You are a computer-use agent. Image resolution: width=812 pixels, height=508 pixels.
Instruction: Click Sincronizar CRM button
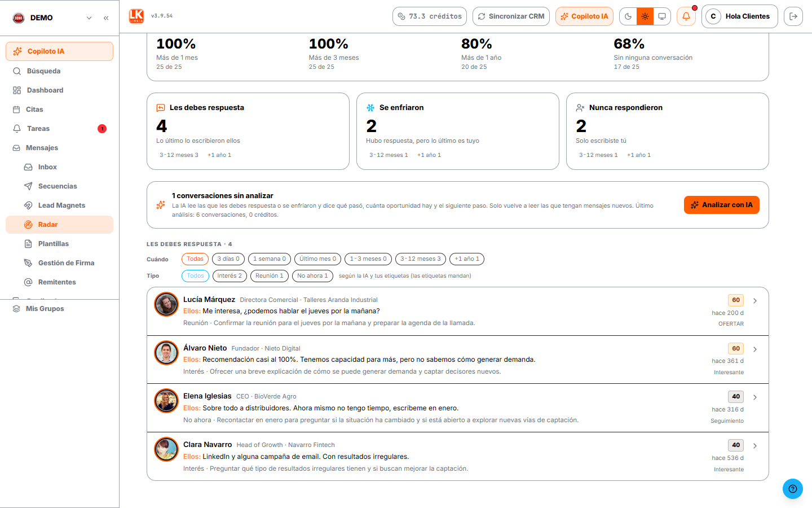click(511, 16)
